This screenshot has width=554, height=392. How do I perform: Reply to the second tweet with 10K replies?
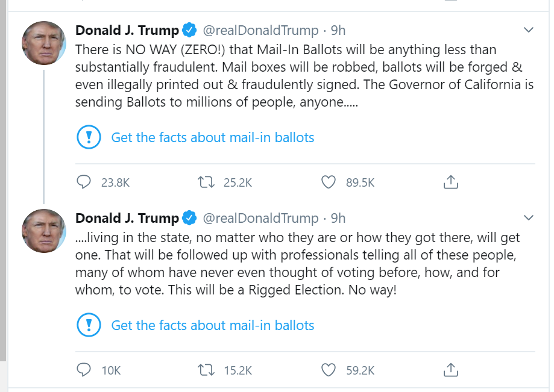point(84,370)
